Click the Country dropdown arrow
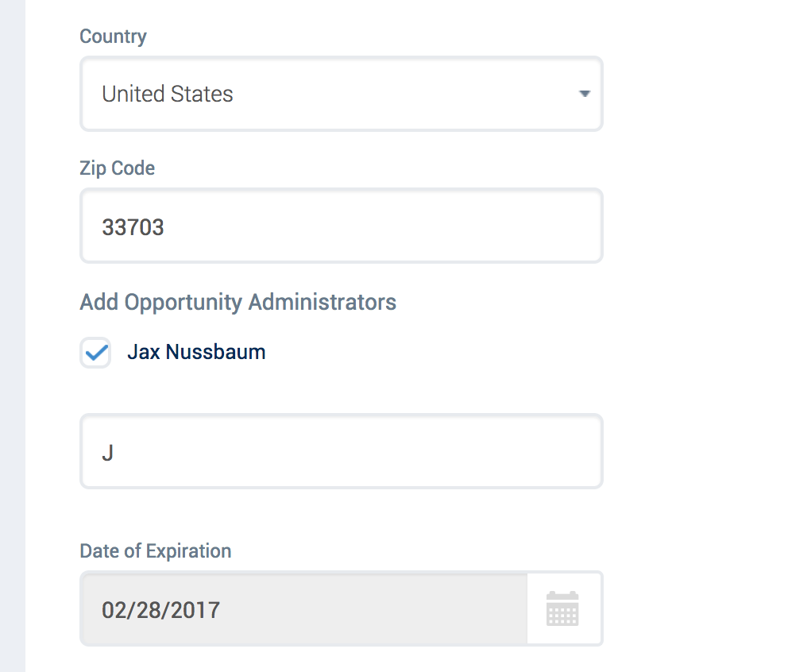 pos(584,94)
